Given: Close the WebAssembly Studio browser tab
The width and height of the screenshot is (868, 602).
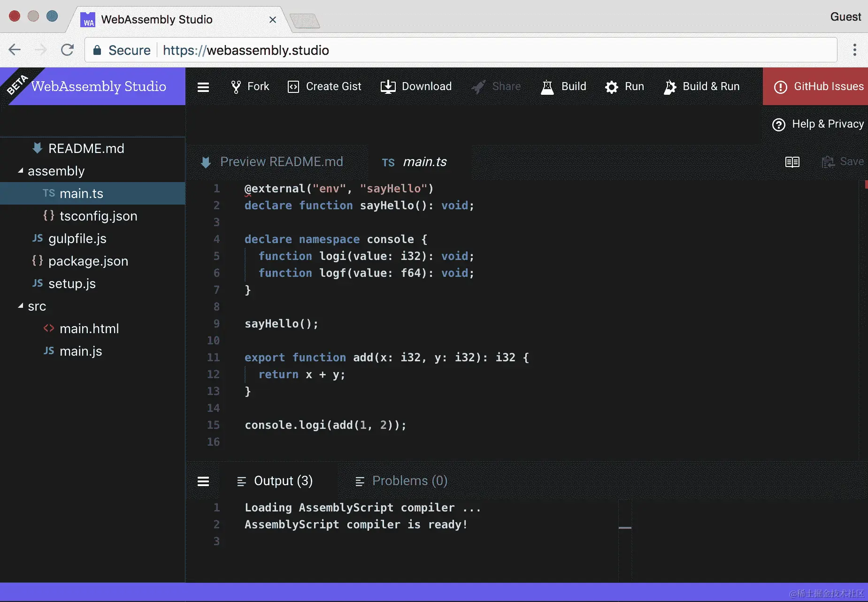Looking at the screenshot, I should [x=273, y=20].
